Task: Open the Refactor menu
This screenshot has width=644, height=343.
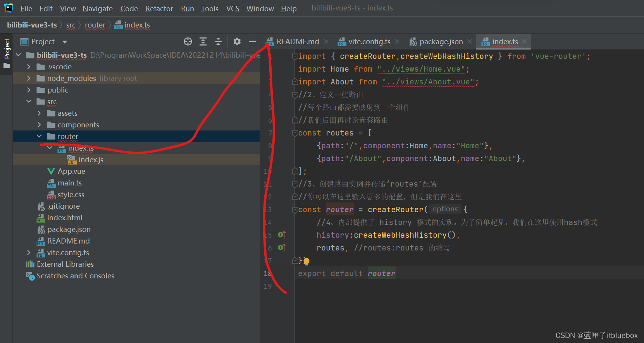Action: [x=159, y=9]
